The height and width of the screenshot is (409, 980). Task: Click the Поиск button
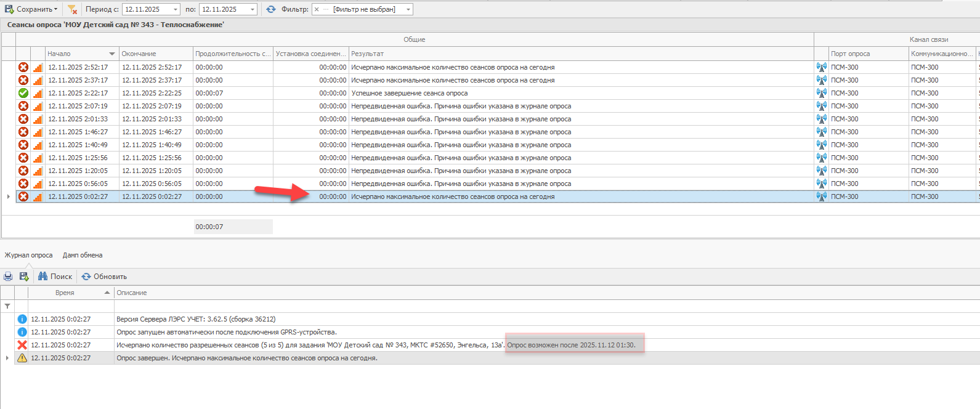tap(55, 277)
